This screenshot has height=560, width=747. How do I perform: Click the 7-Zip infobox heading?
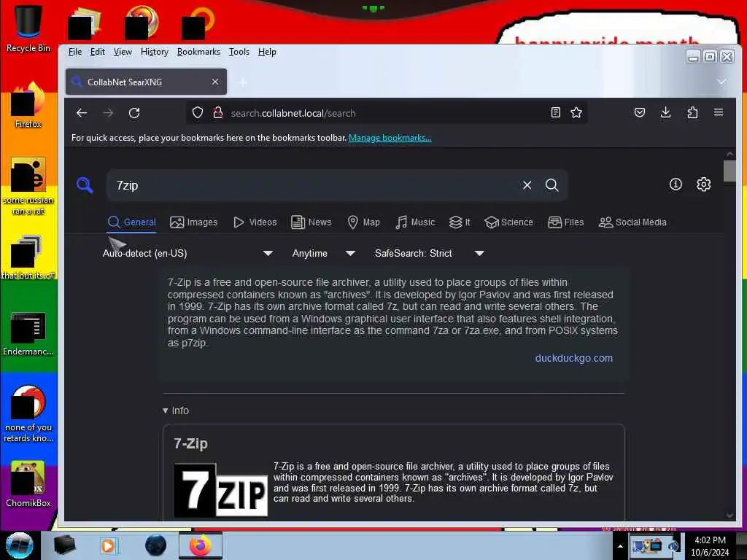[x=190, y=443]
